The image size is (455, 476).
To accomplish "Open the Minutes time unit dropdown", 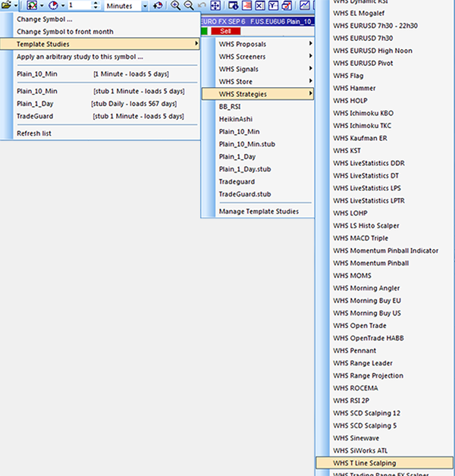I will coord(144,5).
